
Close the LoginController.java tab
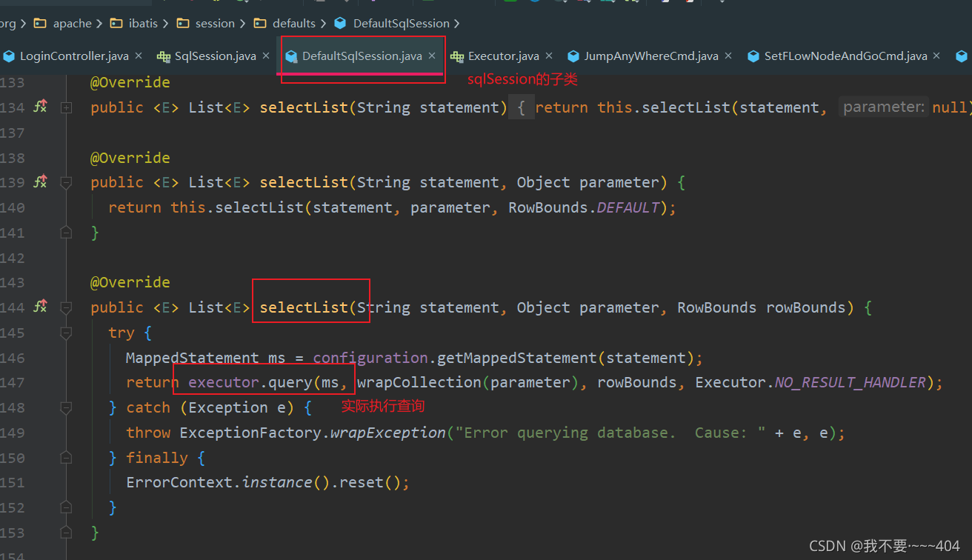pos(139,56)
